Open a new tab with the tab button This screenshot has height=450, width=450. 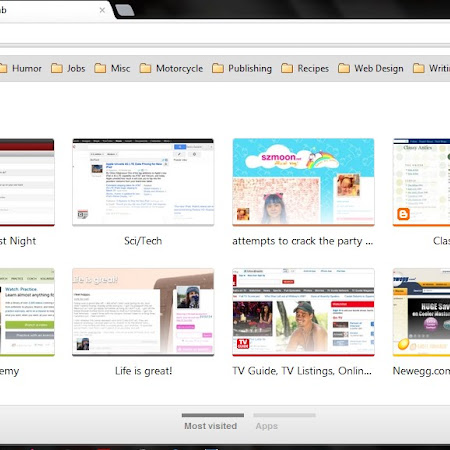(125, 10)
